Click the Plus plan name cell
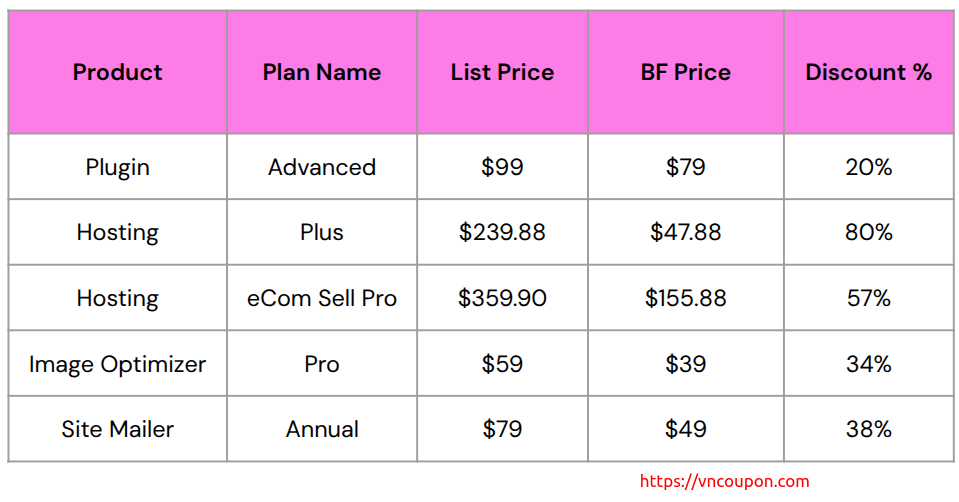The image size is (959, 502). pyautogui.click(x=322, y=232)
